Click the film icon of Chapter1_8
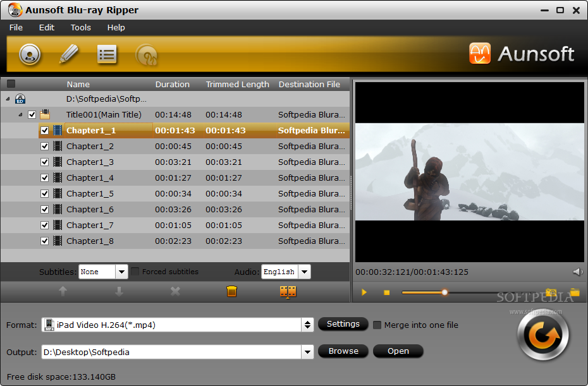The width and height of the screenshot is (588, 386). click(x=58, y=241)
